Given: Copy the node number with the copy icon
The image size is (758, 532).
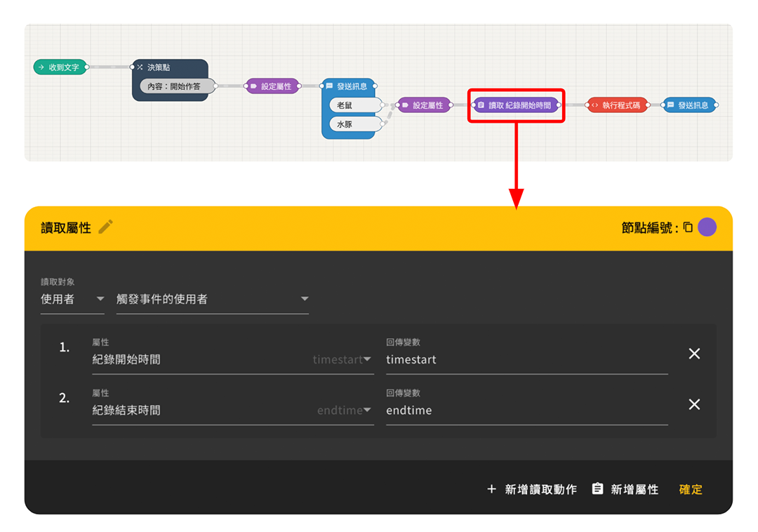Looking at the screenshot, I should coord(688,227).
